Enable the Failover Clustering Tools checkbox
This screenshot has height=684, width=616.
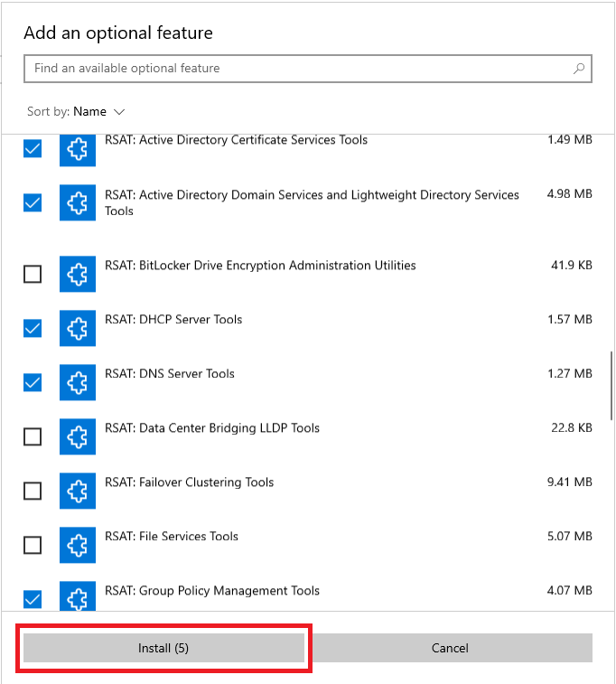[x=33, y=491]
